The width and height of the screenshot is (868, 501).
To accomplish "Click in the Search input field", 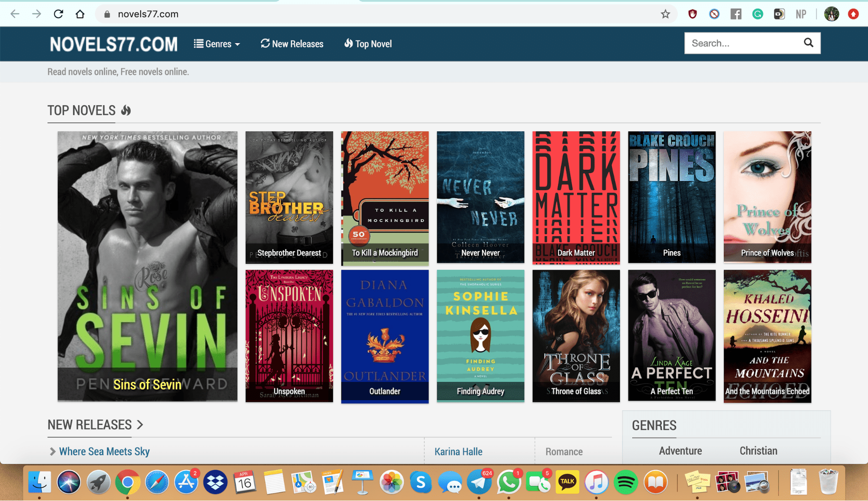I will 743,43.
